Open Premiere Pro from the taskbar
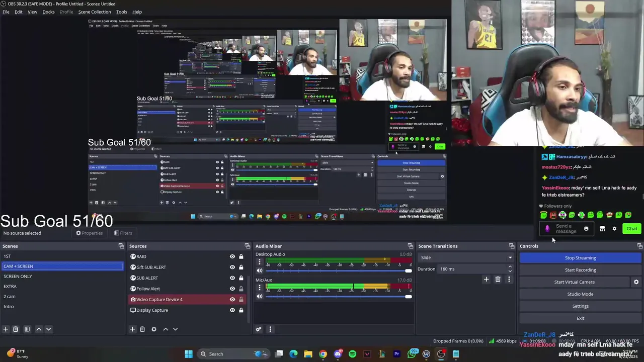 [x=396, y=354]
